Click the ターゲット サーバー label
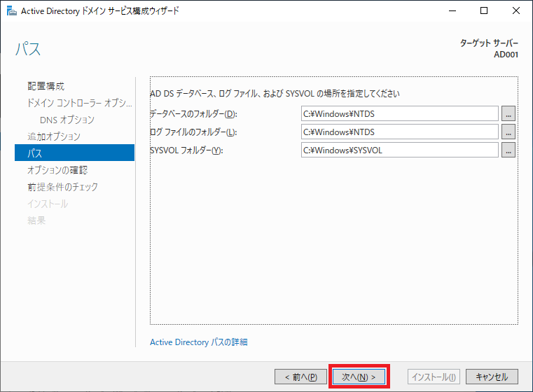The image size is (533, 392). point(489,43)
